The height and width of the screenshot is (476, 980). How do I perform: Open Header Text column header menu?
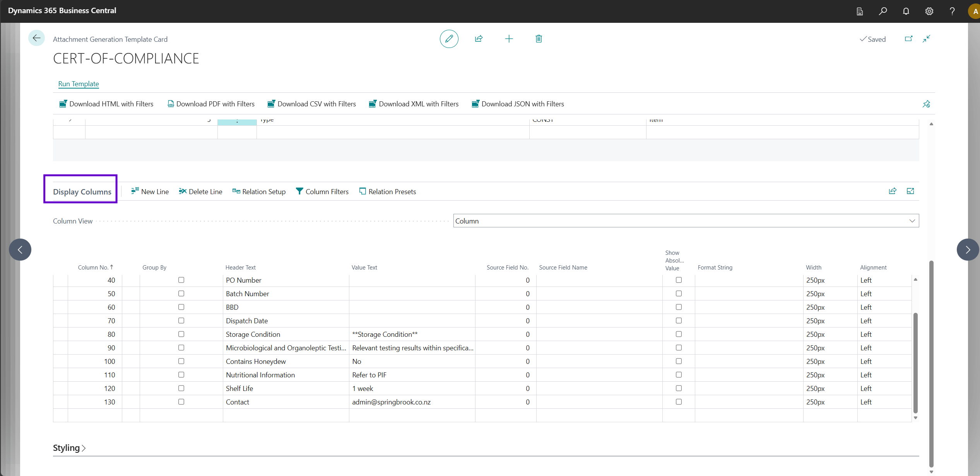click(241, 267)
